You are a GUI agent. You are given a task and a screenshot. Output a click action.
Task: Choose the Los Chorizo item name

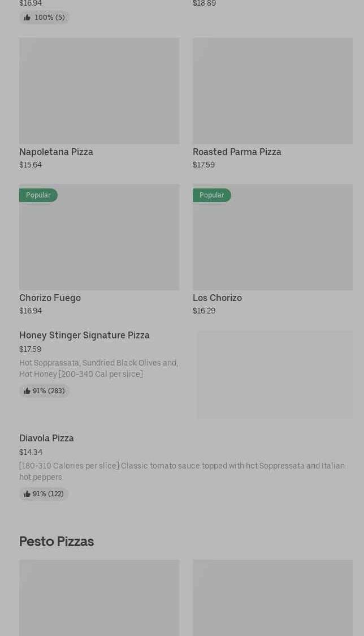[217, 298]
